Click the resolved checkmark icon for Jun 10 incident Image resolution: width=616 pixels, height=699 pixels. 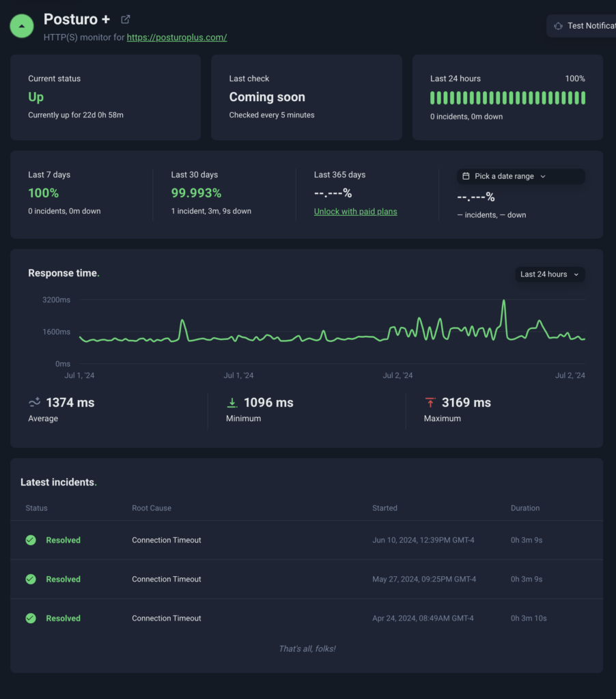[31, 540]
